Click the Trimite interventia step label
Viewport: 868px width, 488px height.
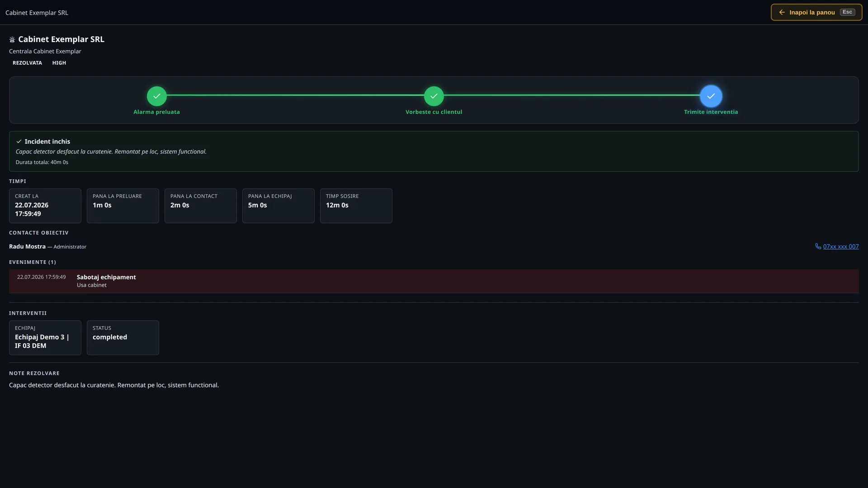tap(711, 112)
